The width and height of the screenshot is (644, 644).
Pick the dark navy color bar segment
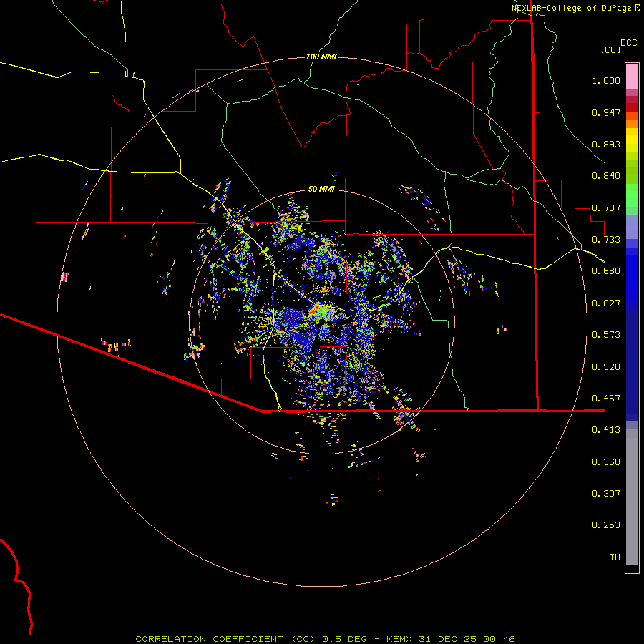632,361
